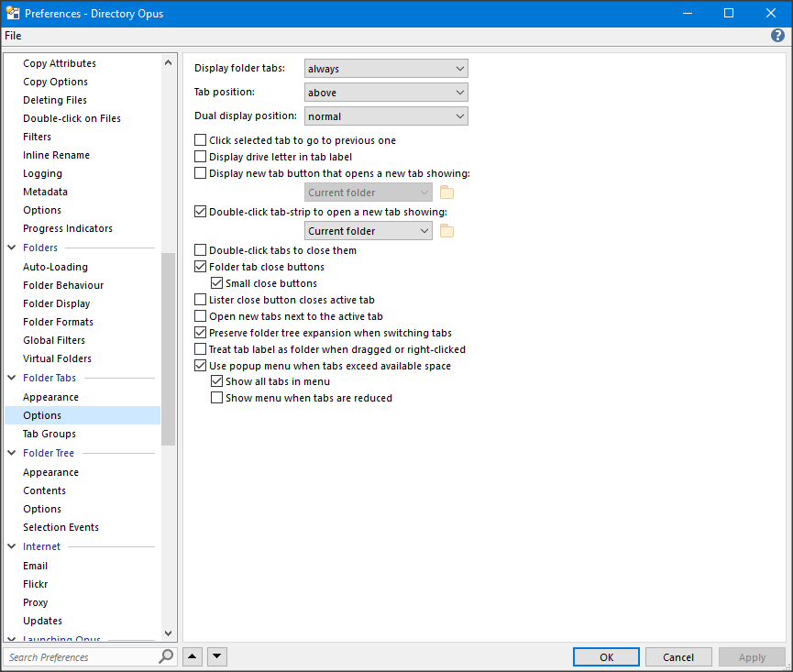Viewport: 793px width, 672px height.
Task: Select Appearance under Folder Tabs
Action: [x=50, y=397]
